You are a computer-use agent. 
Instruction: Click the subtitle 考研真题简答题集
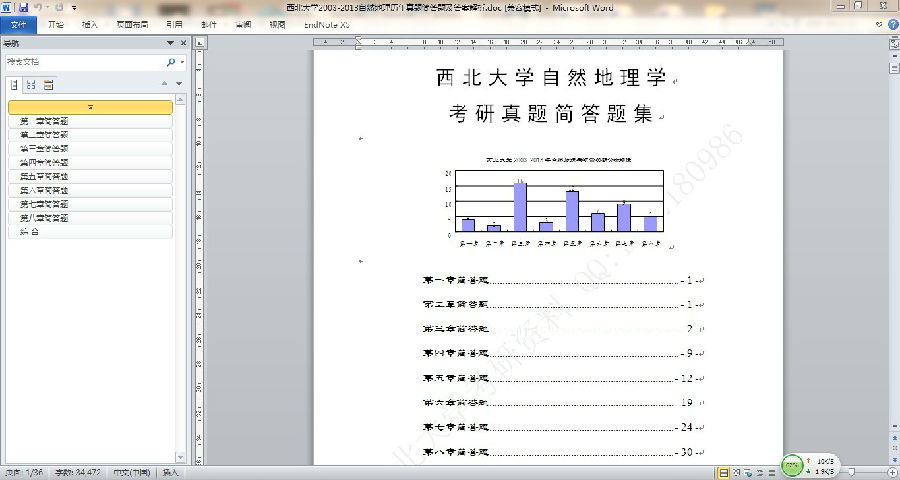point(550,114)
